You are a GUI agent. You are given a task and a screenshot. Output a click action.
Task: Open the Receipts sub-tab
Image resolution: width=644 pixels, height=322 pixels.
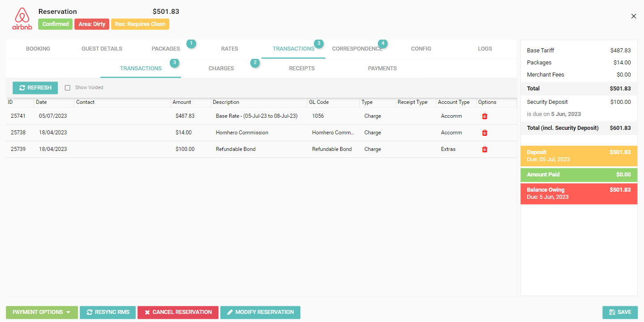[x=302, y=69]
